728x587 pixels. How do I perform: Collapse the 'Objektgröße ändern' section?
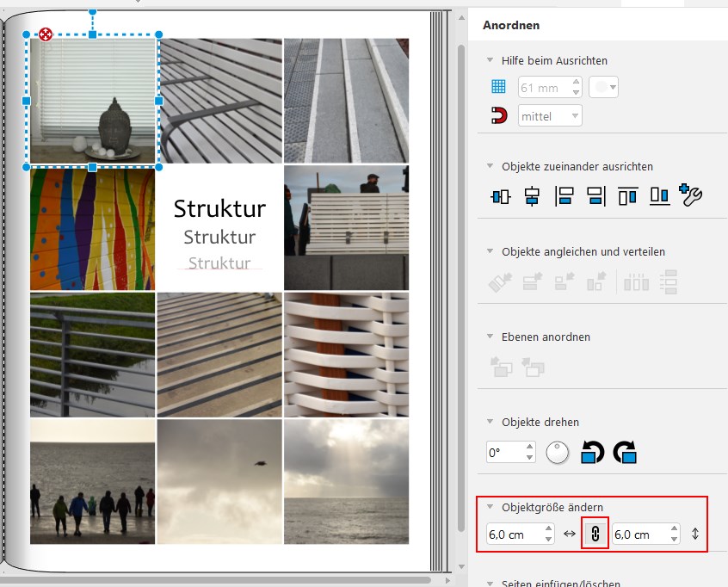click(x=490, y=507)
